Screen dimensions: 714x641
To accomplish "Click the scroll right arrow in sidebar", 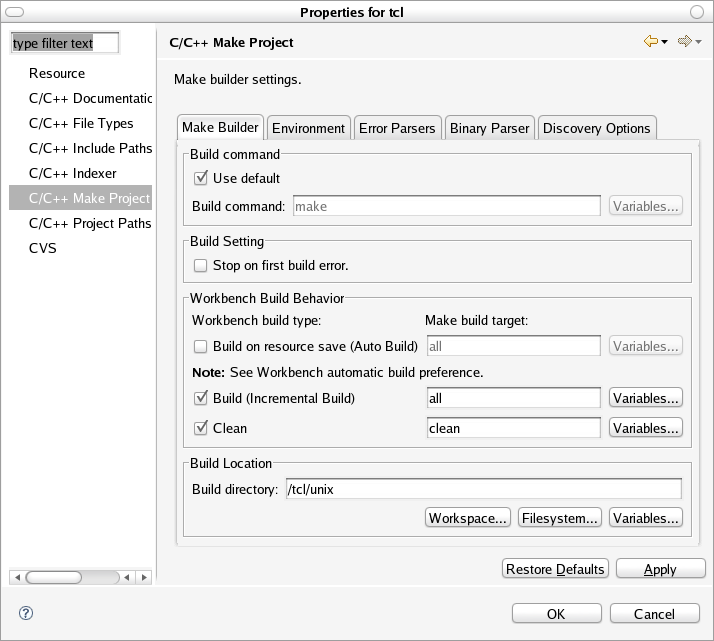I will 144,577.
